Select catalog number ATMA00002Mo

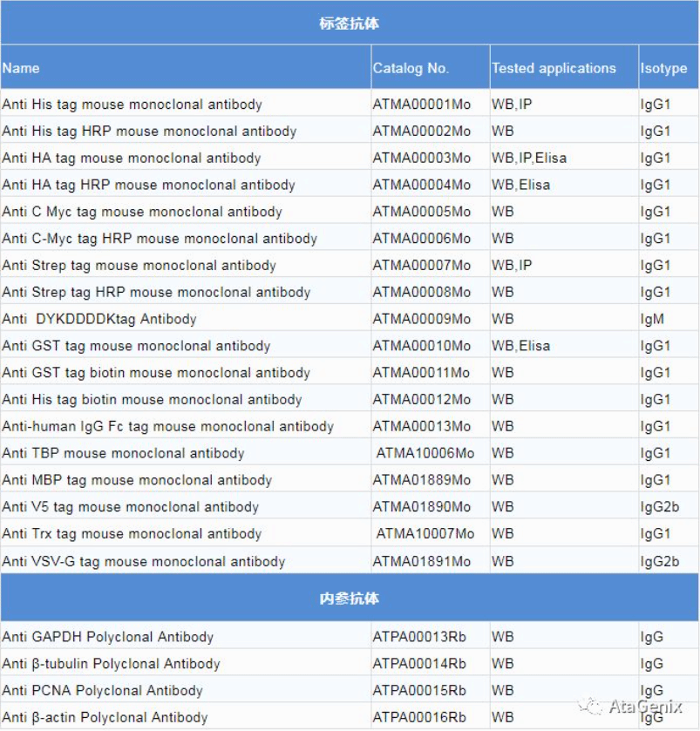coord(422,131)
